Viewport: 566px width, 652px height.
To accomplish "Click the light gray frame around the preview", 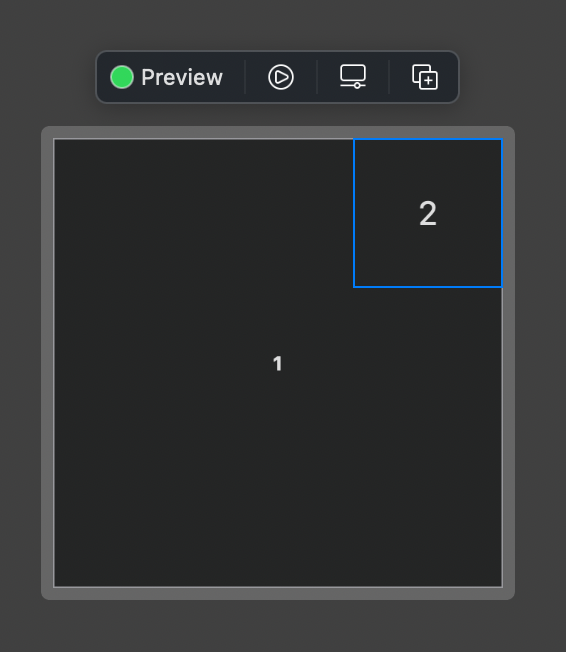I will [47, 363].
